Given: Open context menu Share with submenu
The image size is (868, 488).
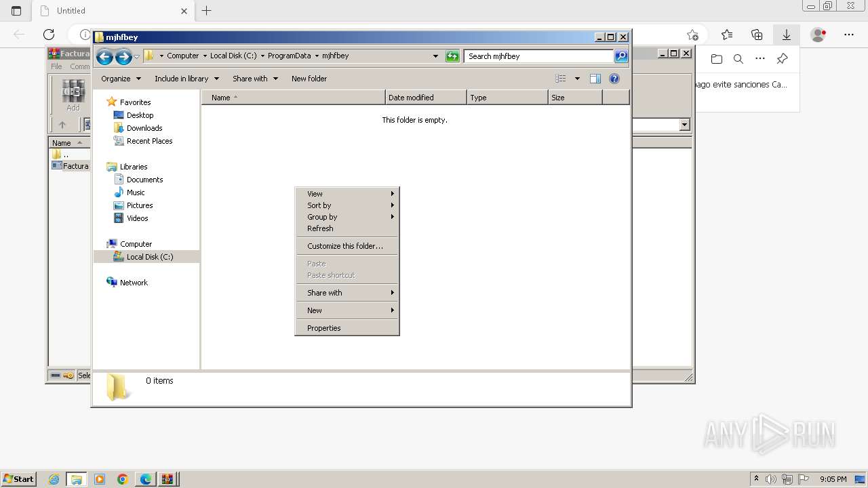Looking at the screenshot, I should click(x=347, y=293).
